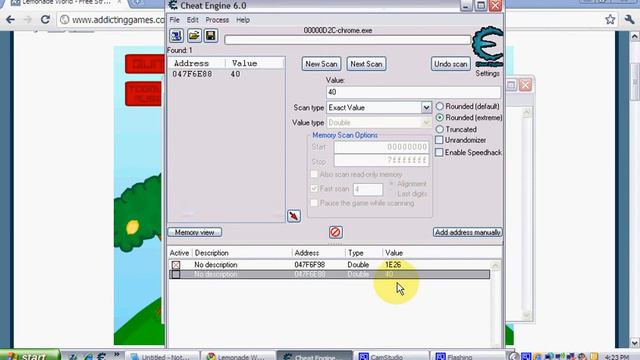Screen dimensions: 640x360
Task: Click the floppy disk save icon
Action: (211, 36)
